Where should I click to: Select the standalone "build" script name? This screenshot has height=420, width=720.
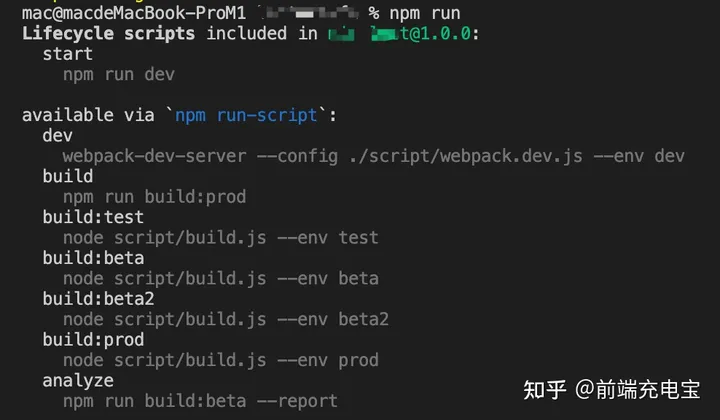(x=68, y=176)
